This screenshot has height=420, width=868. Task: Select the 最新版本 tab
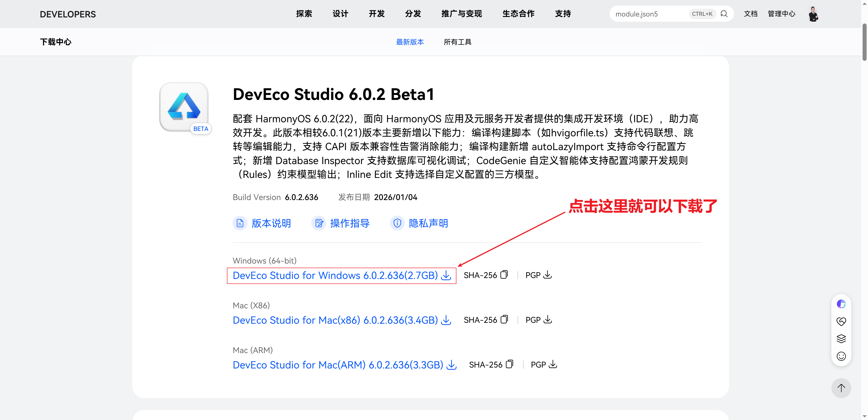[x=410, y=42]
